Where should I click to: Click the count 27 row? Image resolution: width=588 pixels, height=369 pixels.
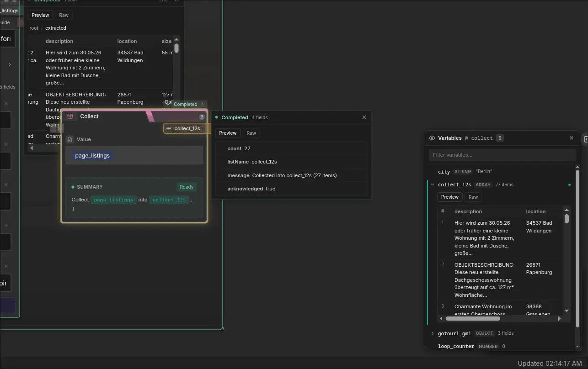click(291, 148)
